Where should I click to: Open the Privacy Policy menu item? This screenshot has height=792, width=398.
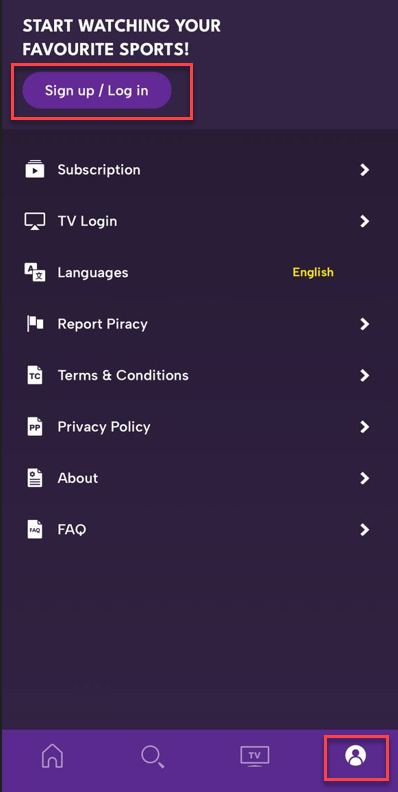(198, 427)
